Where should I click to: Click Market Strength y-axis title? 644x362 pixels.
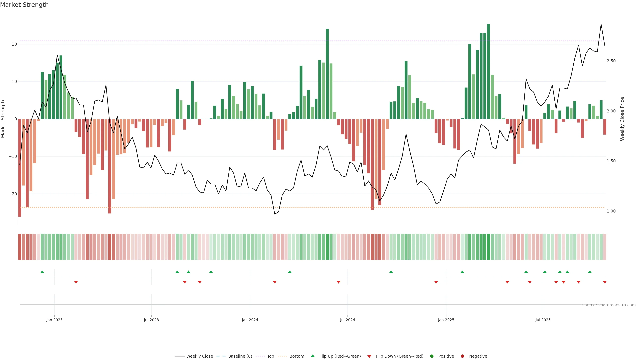(3, 119)
